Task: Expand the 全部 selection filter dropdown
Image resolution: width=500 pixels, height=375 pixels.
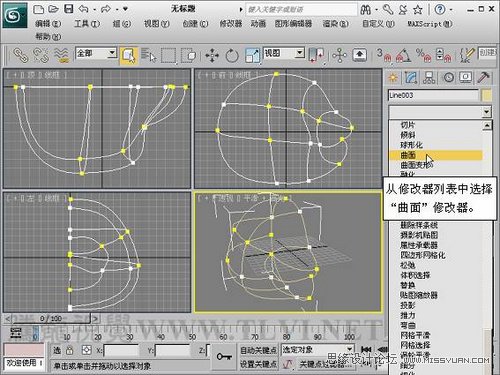Action: 112,53
